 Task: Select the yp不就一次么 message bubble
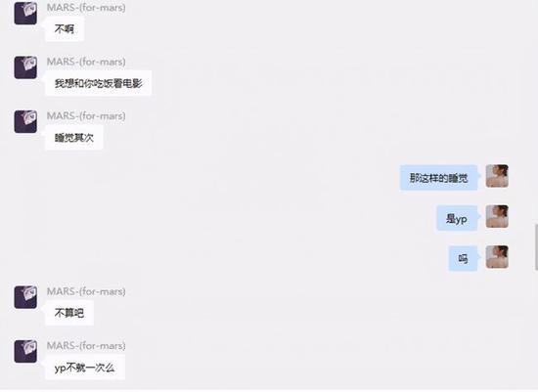click(x=85, y=368)
